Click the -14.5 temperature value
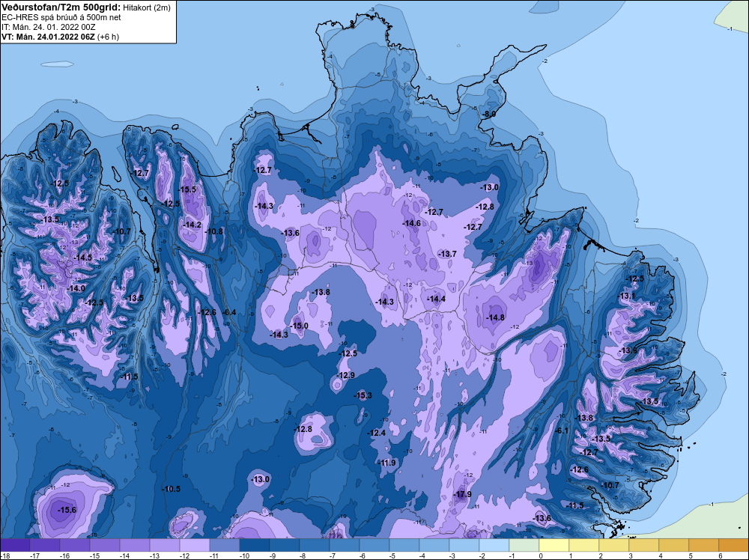The image size is (749, 560). pos(83,258)
